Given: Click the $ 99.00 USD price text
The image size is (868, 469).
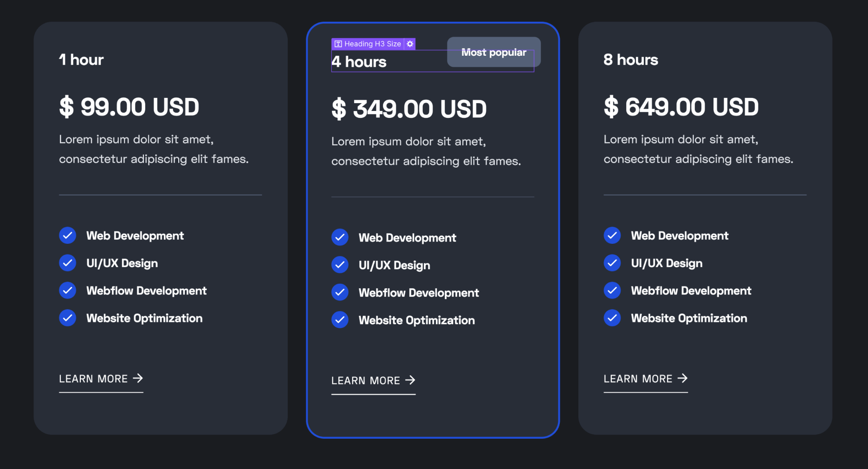Looking at the screenshot, I should coord(129,107).
